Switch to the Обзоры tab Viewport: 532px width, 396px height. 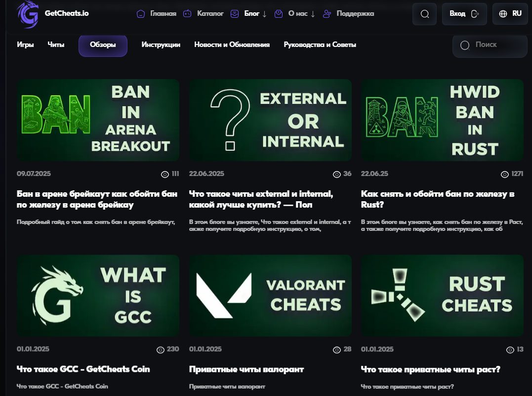[103, 45]
